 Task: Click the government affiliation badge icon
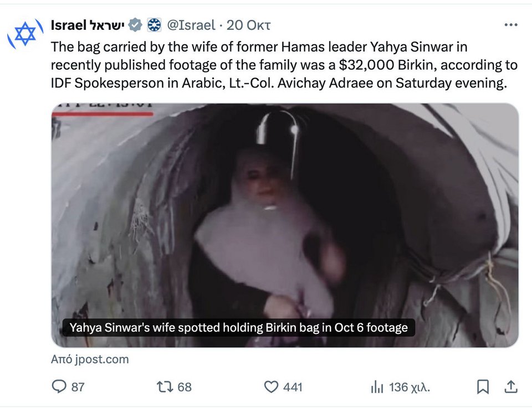(155, 25)
